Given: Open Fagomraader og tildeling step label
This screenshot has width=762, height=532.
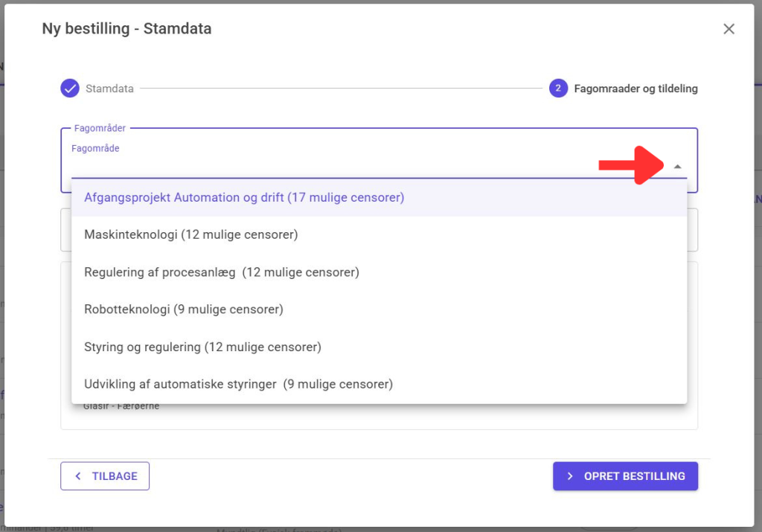Looking at the screenshot, I should click(x=635, y=89).
